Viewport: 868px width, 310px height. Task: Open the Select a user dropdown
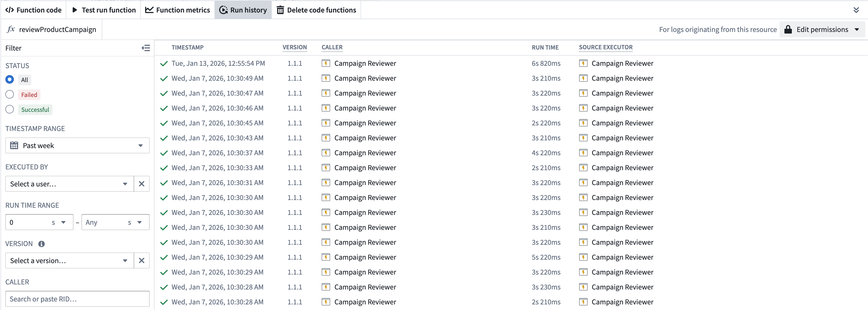pyautogui.click(x=69, y=184)
